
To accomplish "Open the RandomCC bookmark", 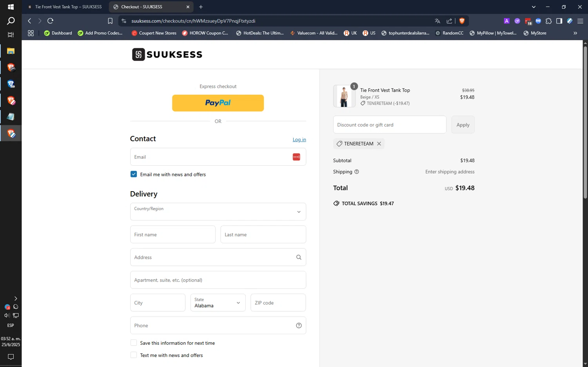I will point(449,33).
